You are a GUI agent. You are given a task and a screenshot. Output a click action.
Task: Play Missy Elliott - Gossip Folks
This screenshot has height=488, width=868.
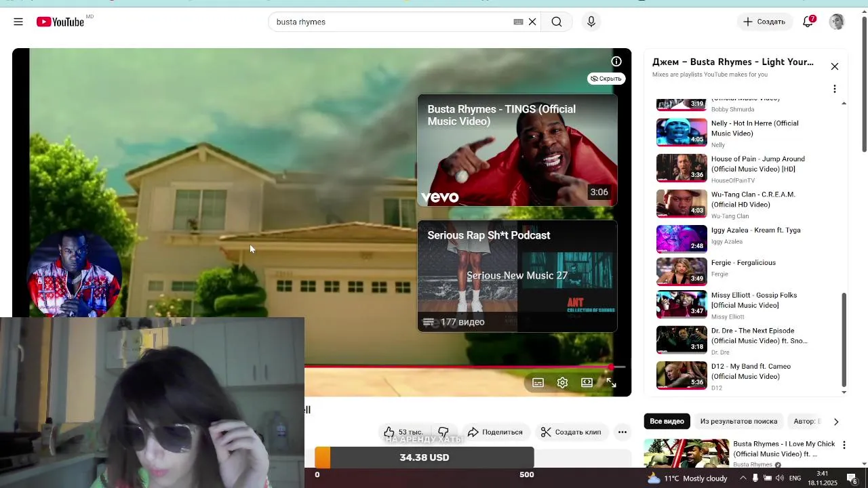pos(749,305)
